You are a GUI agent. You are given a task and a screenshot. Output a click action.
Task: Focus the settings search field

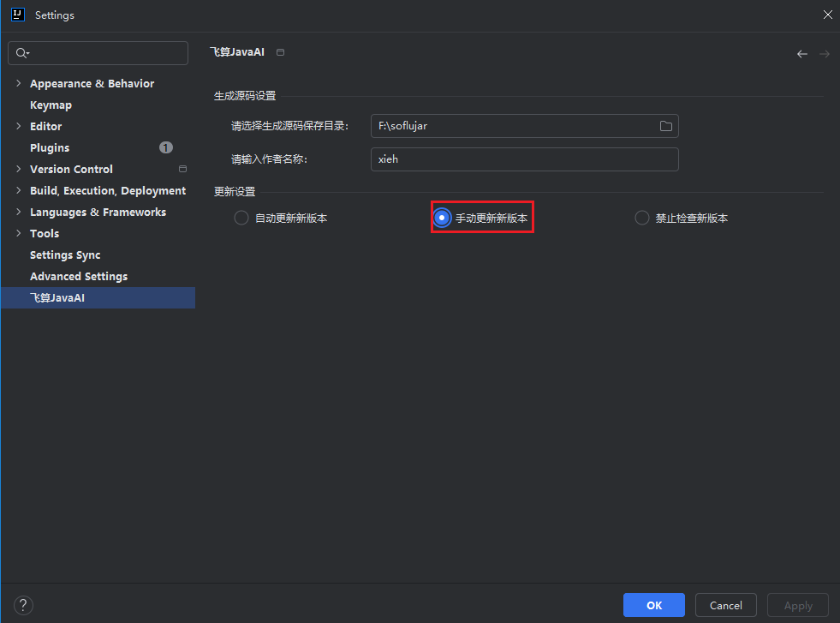coord(98,53)
